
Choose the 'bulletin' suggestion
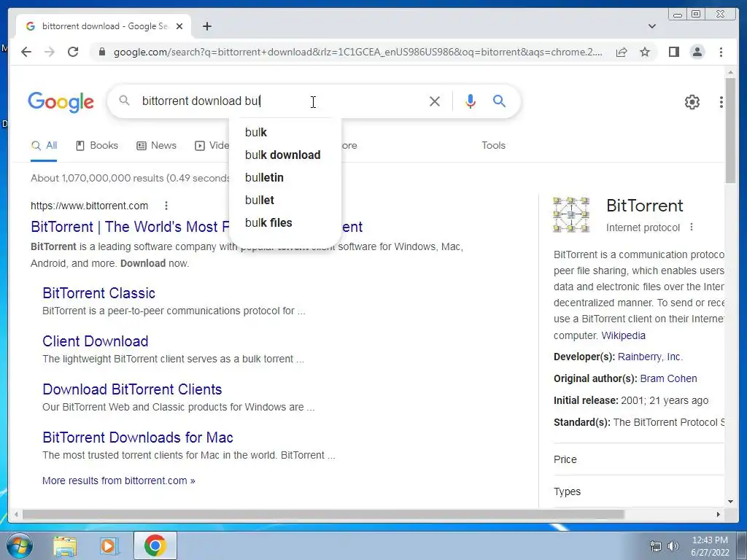click(285, 178)
